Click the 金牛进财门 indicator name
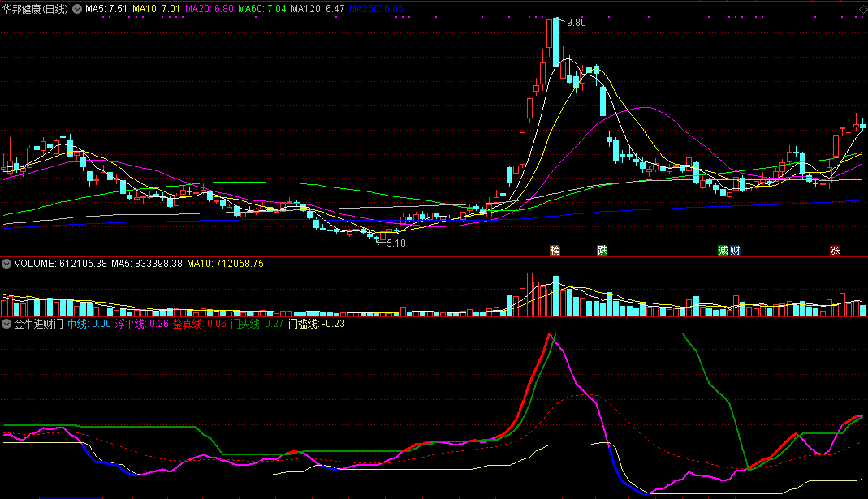Viewport: 868px width, 499px height. coord(38,324)
